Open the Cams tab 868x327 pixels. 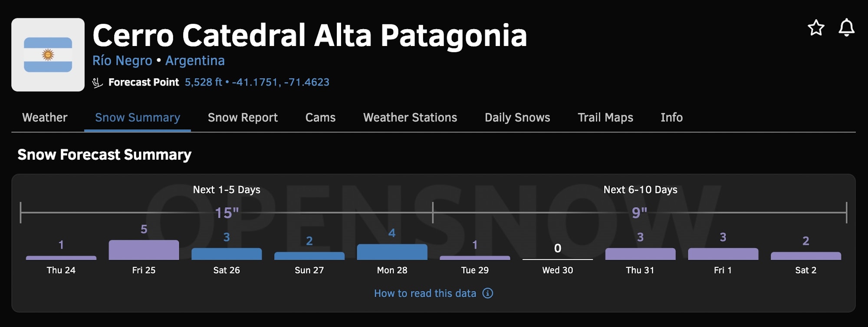pos(320,118)
